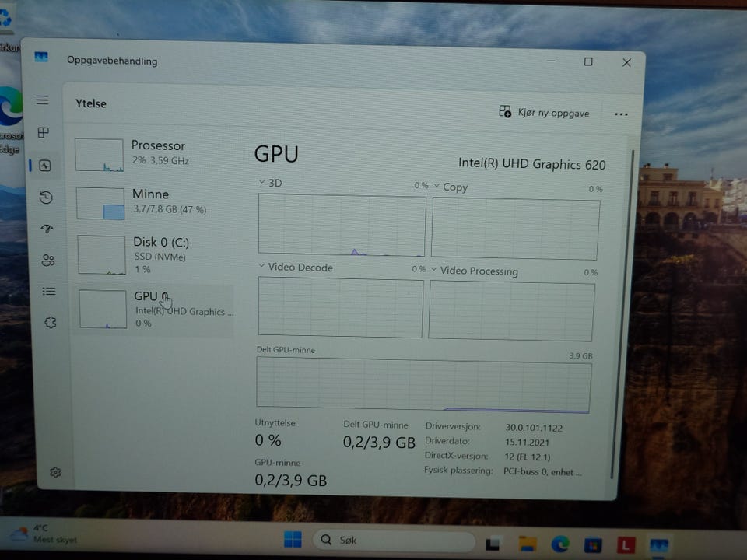Screen dimensions: 747x560
Task: Open the Recycle Bin desktop icon
Action: click(9, 26)
